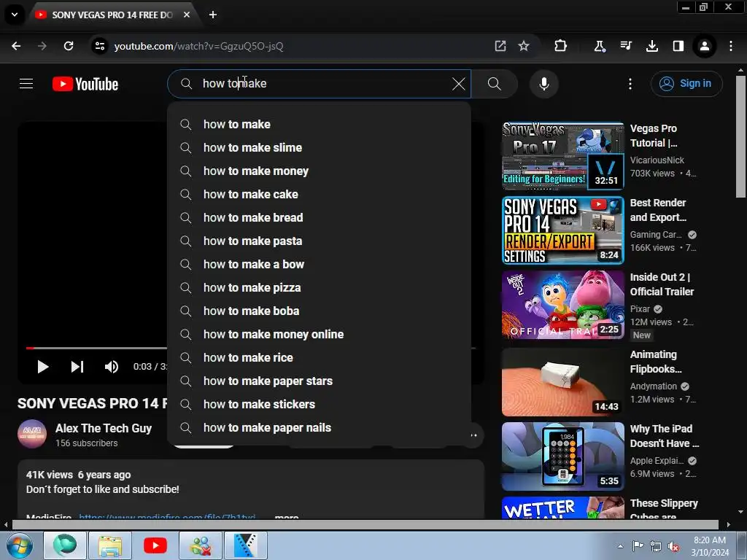Viewport: 747px width, 560px height.
Task: Open Alex The Tech Guy channel avatar
Action: (32, 434)
